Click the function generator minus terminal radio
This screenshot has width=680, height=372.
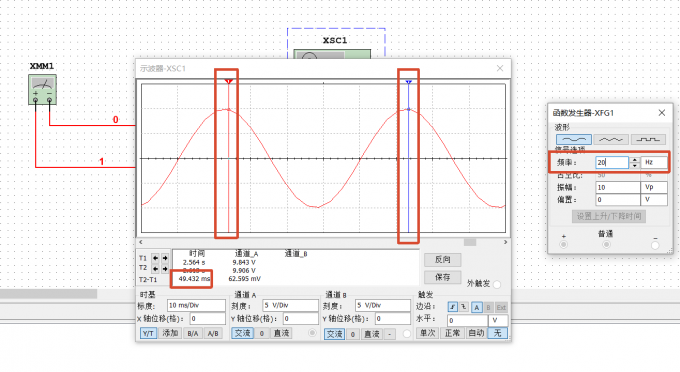click(x=655, y=245)
